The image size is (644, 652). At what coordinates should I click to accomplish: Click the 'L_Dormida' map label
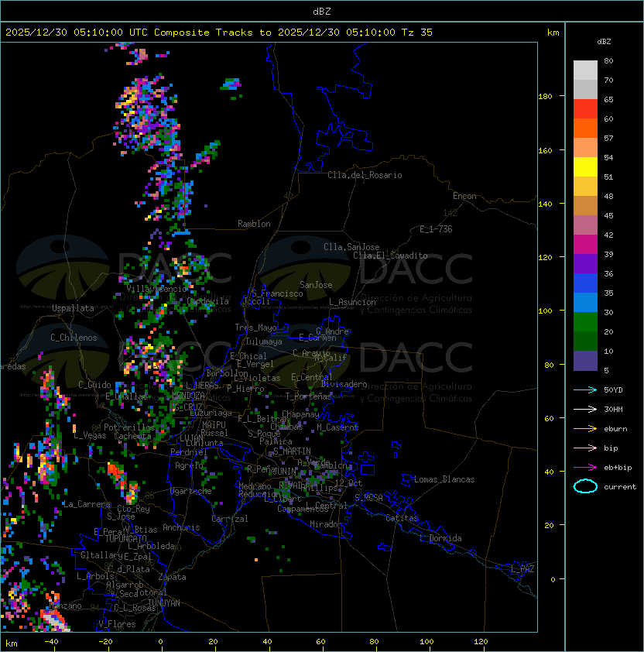pos(440,538)
